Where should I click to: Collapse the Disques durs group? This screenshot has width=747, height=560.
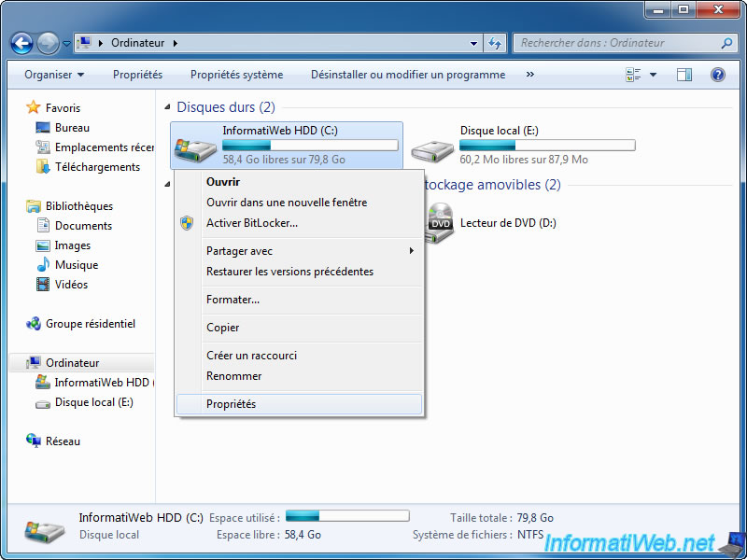169,107
